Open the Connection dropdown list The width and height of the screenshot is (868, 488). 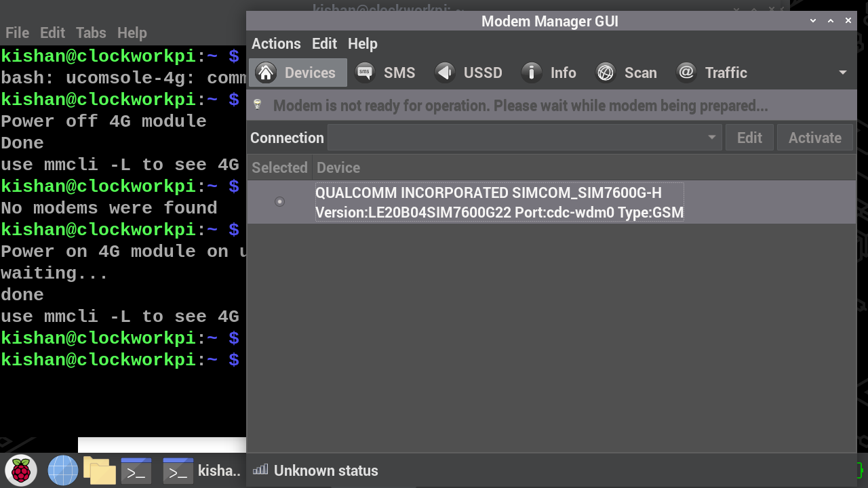[525, 138]
